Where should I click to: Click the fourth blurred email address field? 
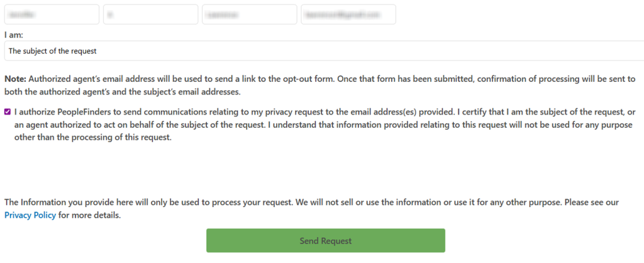(348, 14)
